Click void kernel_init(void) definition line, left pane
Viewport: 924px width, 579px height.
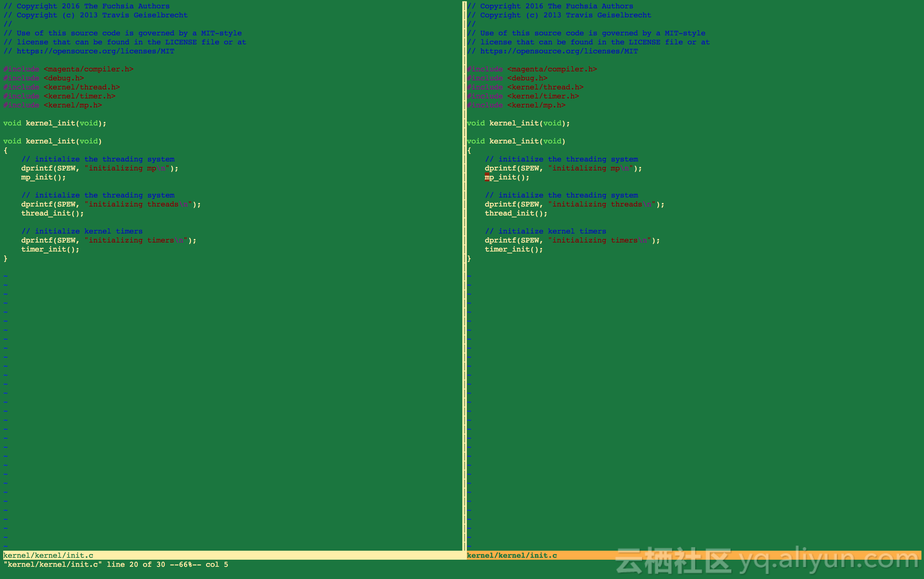click(52, 141)
